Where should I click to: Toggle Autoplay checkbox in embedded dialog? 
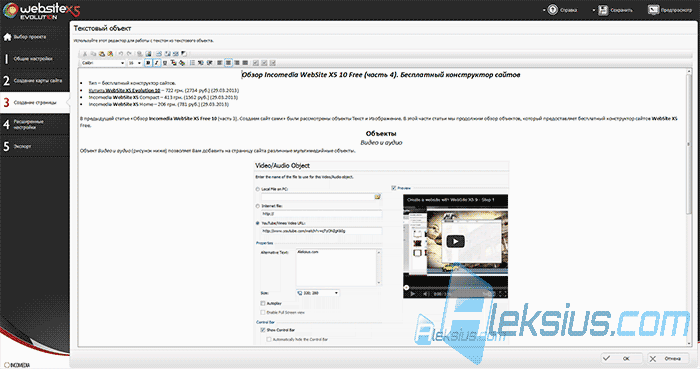pyautogui.click(x=263, y=303)
